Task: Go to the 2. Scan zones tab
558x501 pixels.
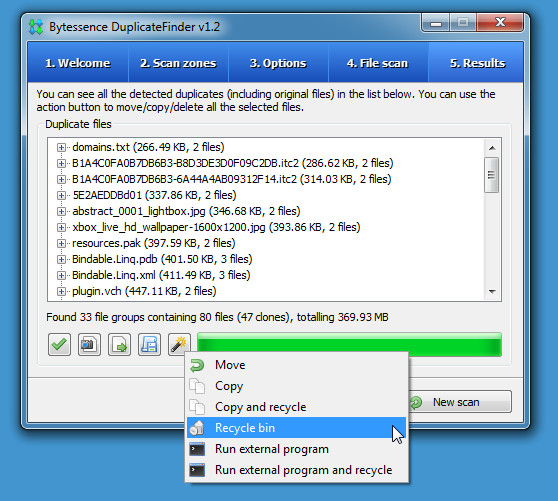Action: 178,63
